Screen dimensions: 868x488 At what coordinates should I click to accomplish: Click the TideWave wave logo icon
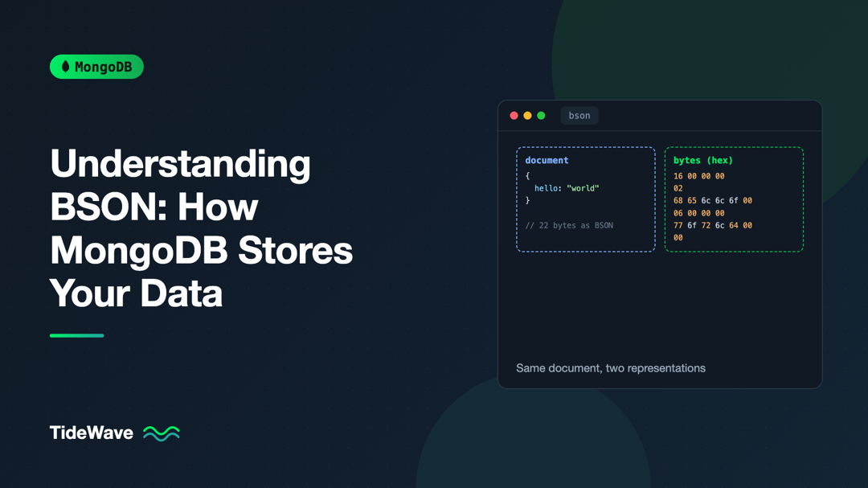(161, 433)
